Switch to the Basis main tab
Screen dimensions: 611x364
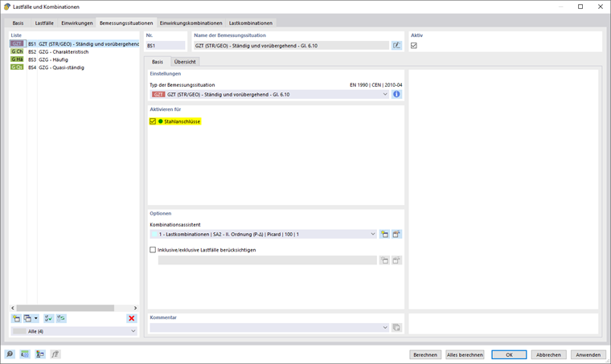click(18, 23)
